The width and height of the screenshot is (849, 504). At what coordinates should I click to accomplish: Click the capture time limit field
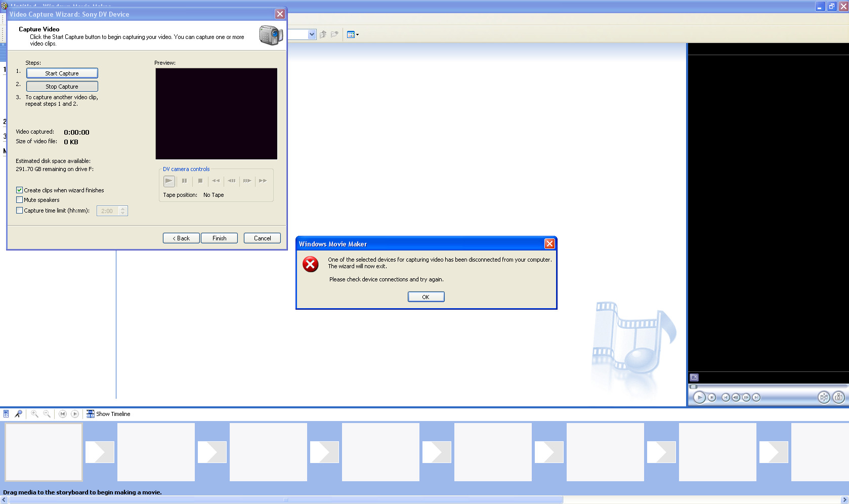[108, 211]
